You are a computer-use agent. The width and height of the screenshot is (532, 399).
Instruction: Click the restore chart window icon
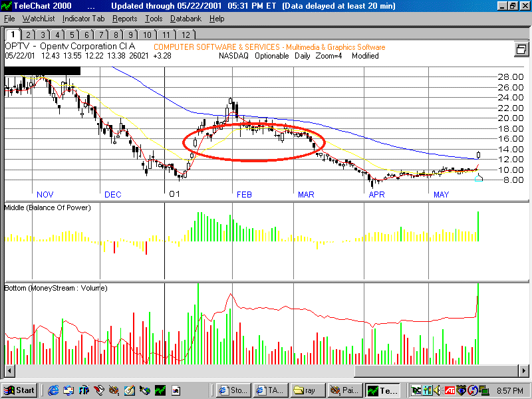pyautogui.click(x=521, y=49)
